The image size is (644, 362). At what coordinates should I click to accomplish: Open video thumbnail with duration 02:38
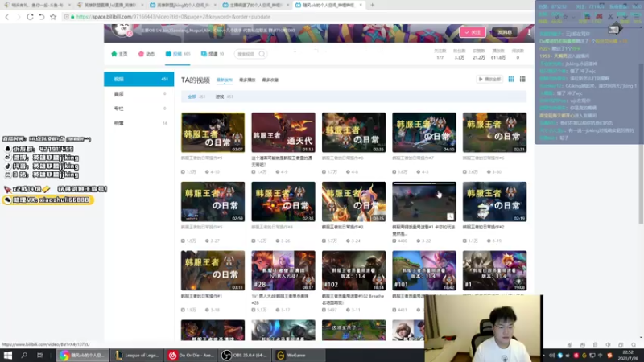pos(283,202)
